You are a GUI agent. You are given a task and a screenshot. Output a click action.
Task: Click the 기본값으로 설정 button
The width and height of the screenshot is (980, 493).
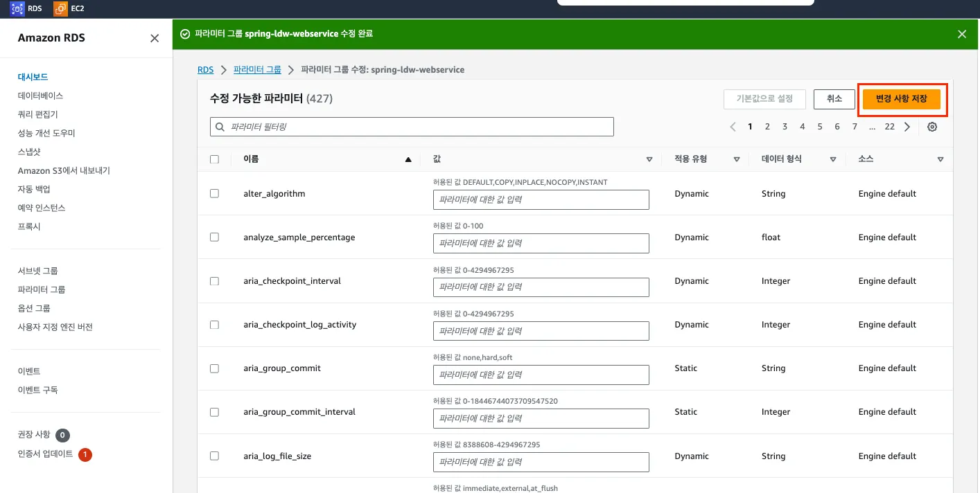coord(764,99)
